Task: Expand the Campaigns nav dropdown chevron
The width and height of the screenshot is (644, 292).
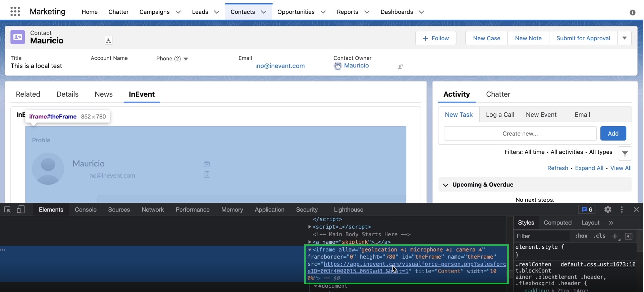Action: pos(178,12)
